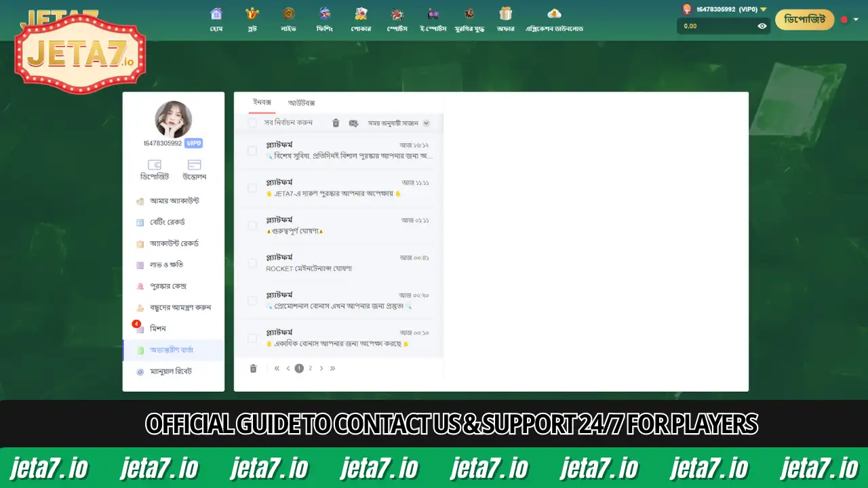Check the message checkbox dated আজ ০০:১০
868x488 pixels.
pos(252,338)
